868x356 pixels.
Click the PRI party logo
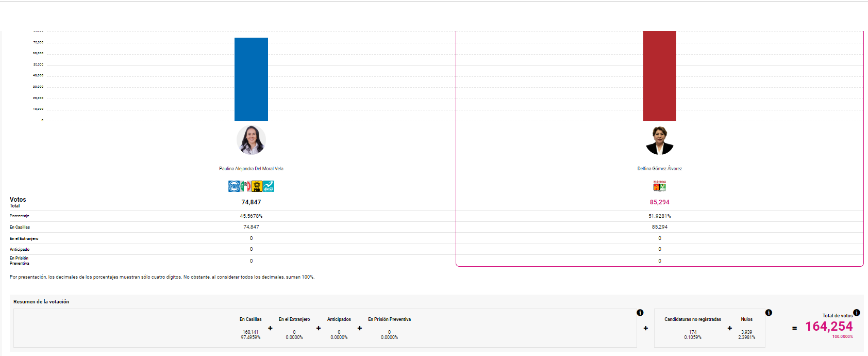(x=245, y=186)
